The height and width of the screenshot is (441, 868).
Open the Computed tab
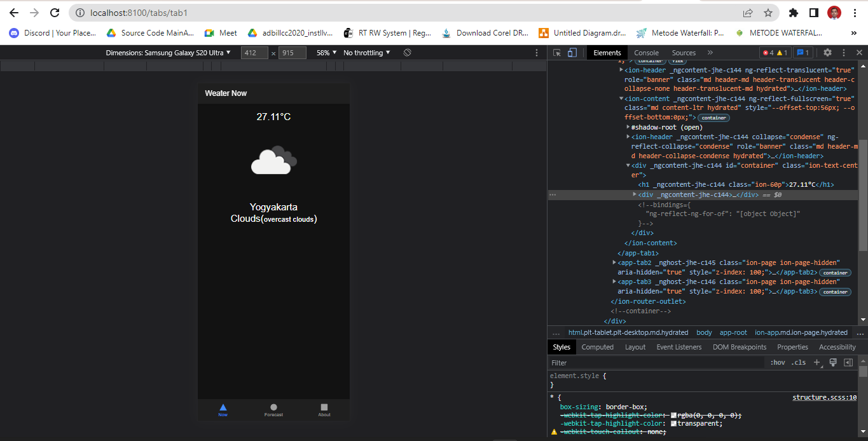[x=598, y=347]
